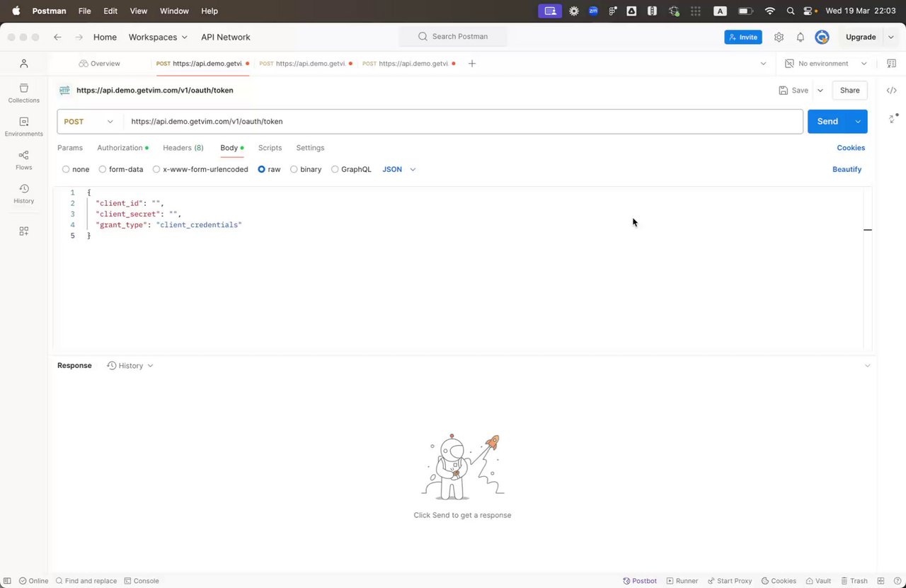
Task: Collapse the Response pane chevron
Action: point(867,366)
